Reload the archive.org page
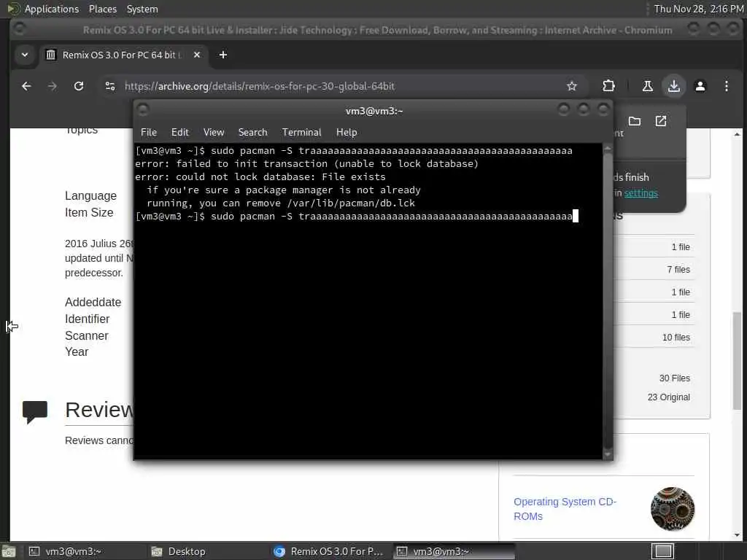The height and width of the screenshot is (560, 747). tap(79, 86)
